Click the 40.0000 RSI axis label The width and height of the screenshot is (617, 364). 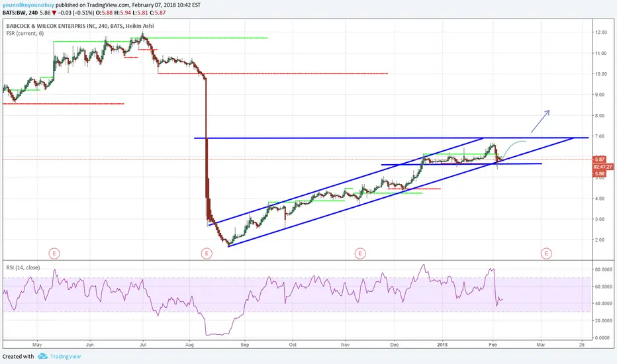(604, 303)
